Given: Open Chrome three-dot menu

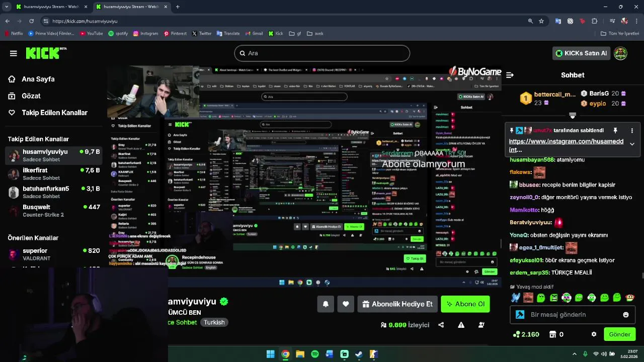Looking at the screenshot, I should tap(637, 21).
